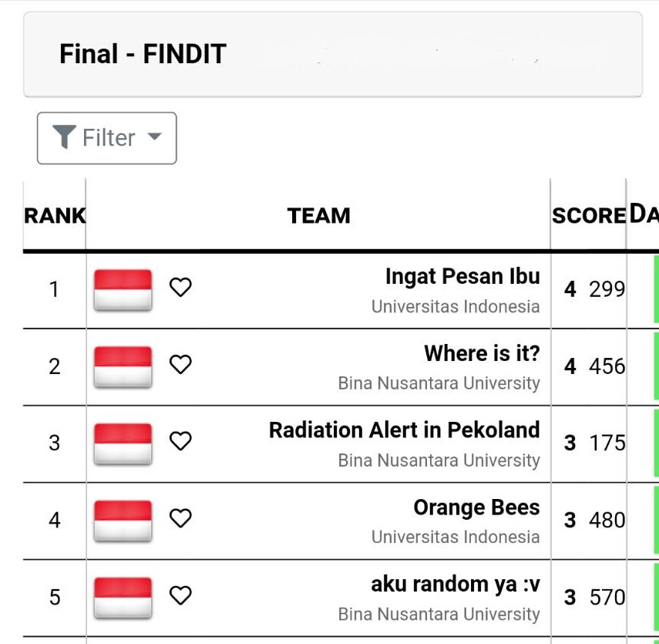659x644 pixels.
Task: Click Indonesia flag in rank 4 row
Action: pos(123,521)
